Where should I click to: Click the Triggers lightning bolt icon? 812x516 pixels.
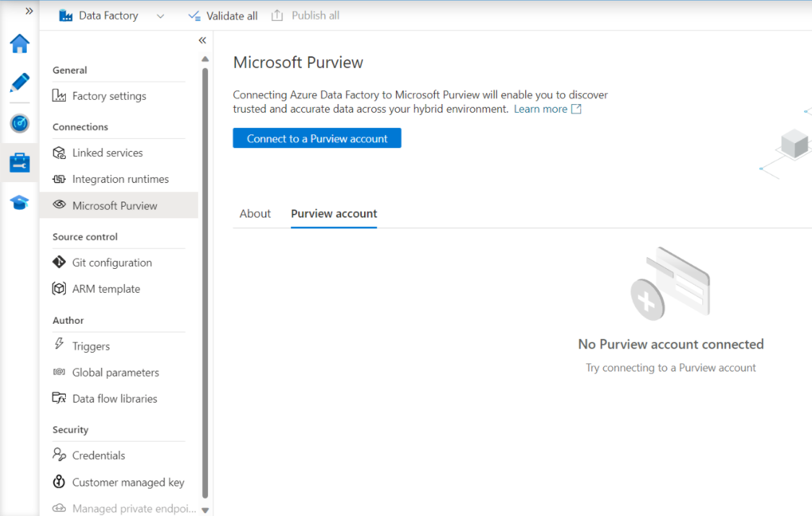point(59,344)
